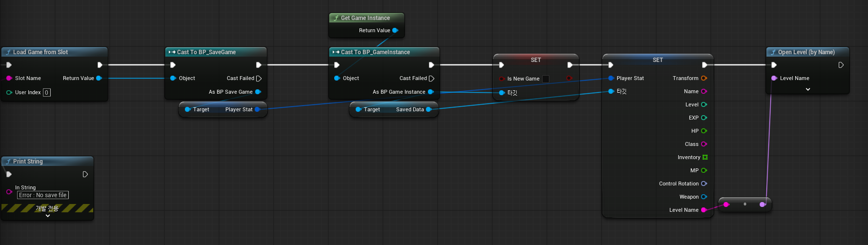Click Saved Data output pin

click(x=429, y=109)
